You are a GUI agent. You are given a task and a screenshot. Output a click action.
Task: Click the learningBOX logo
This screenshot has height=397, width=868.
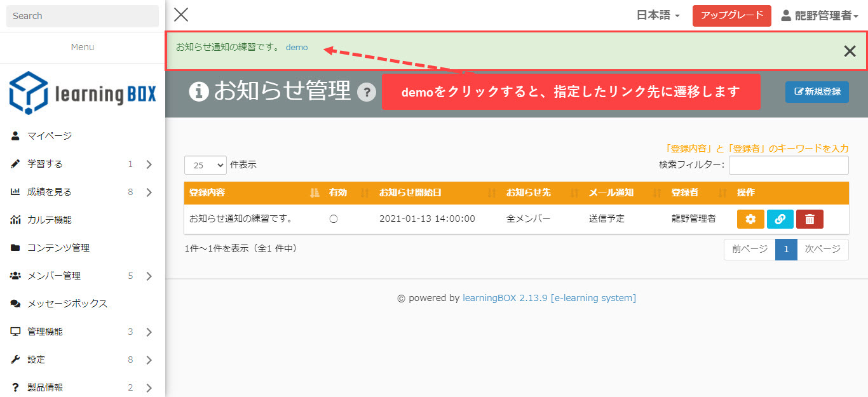pyautogui.click(x=83, y=93)
